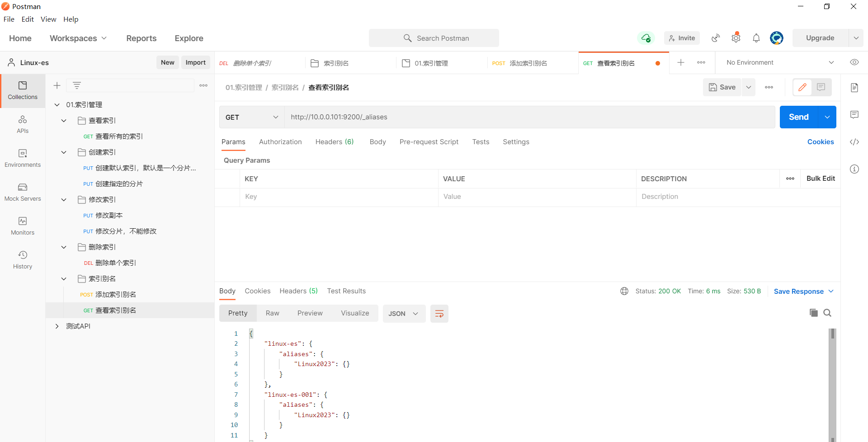
Task: Open the Workspaces dropdown
Action: tap(78, 38)
